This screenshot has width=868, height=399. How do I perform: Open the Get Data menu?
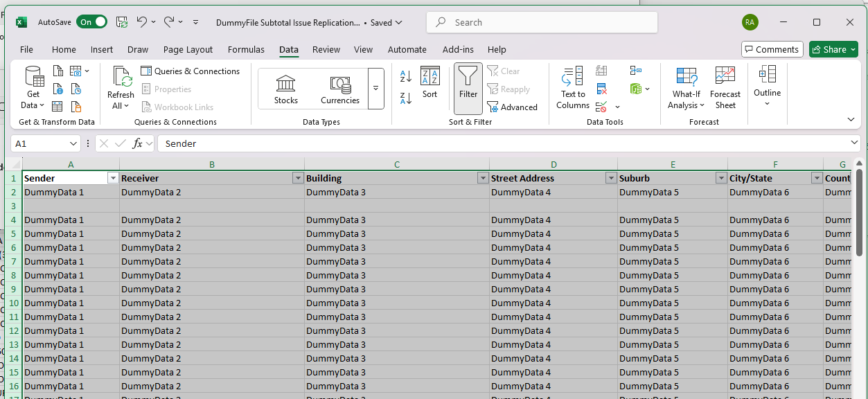pyautogui.click(x=33, y=88)
